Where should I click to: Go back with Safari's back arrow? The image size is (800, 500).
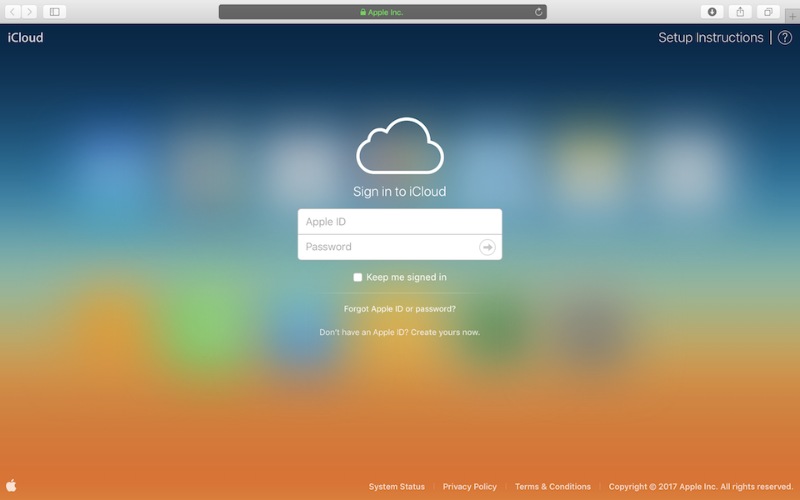coord(13,12)
